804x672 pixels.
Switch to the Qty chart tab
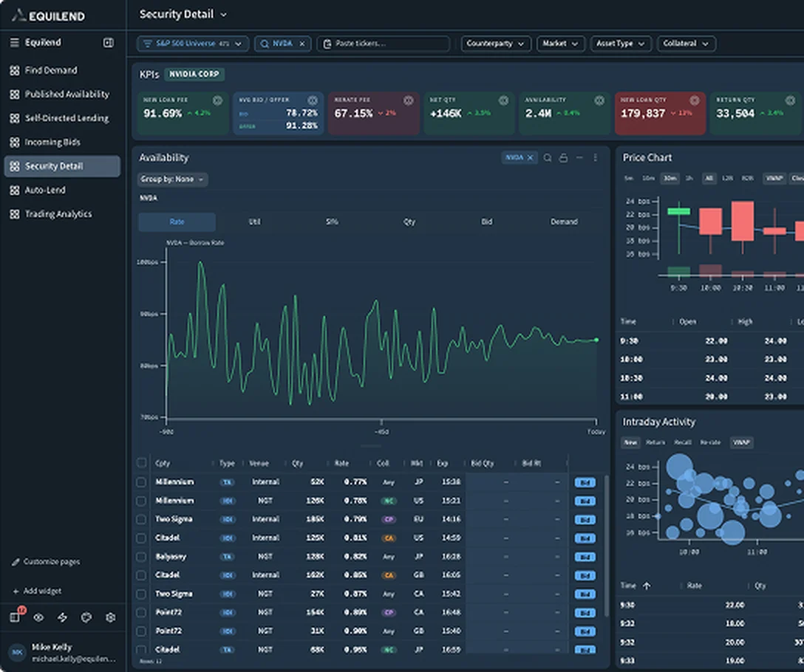click(409, 222)
